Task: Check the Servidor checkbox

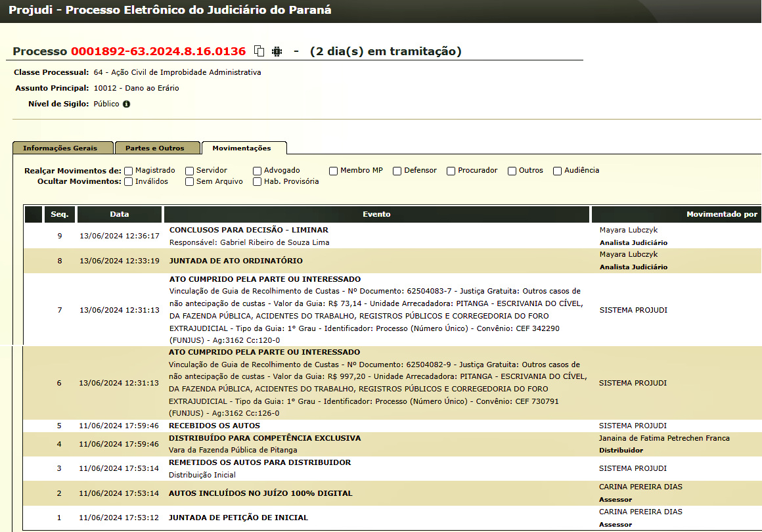Action: pyautogui.click(x=189, y=171)
